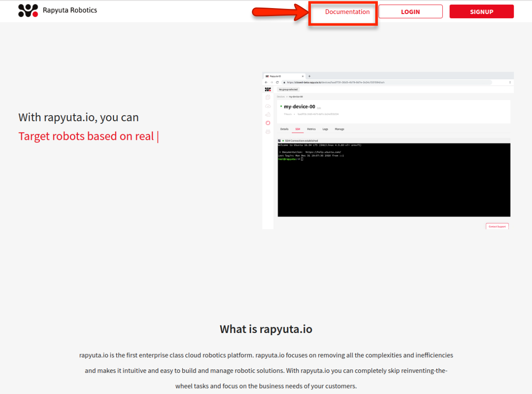
Task: Click the browser back arrow in demo screenshot
Action: (x=266, y=82)
